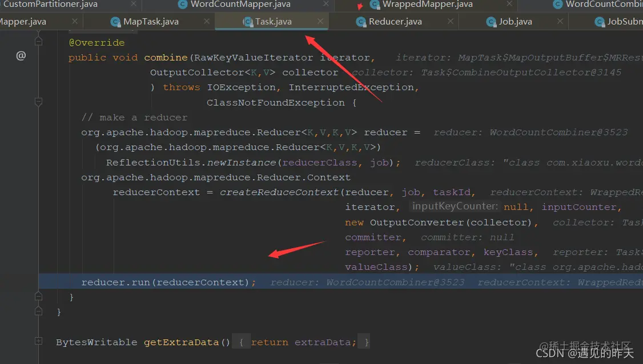This screenshot has height=364, width=643.
Task: Click the reducerClass field reference
Action: (x=319, y=163)
